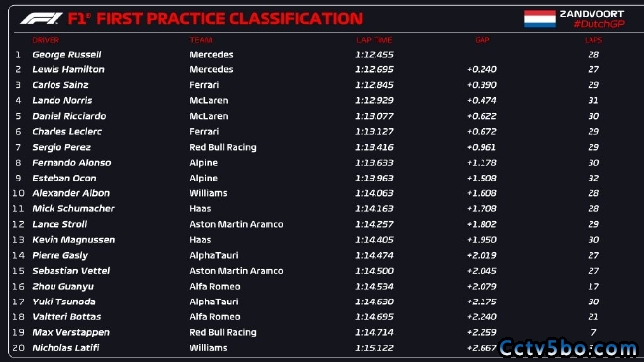Screen dimensions: 644x362
Task: Click Red Bull Racing beside Sergio Perez
Action: pyautogui.click(x=223, y=147)
